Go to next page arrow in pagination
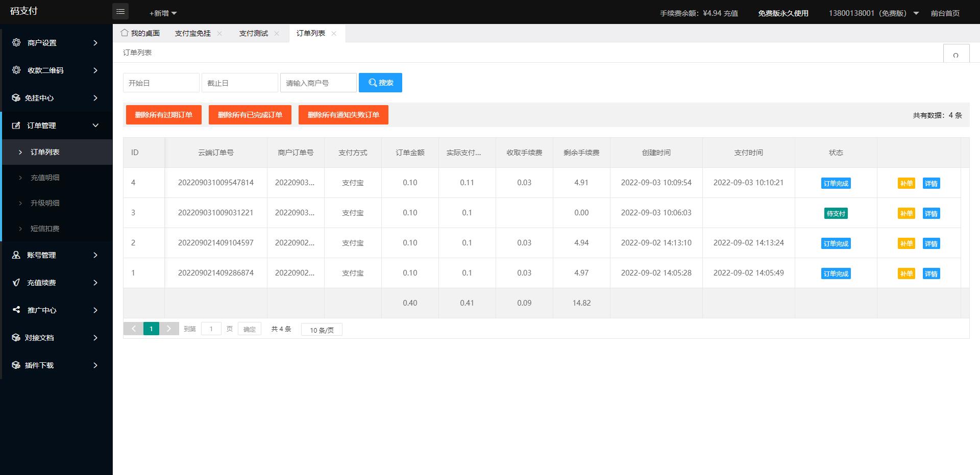Image resolution: width=980 pixels, height=475 pixels. [x=169, y=329]
